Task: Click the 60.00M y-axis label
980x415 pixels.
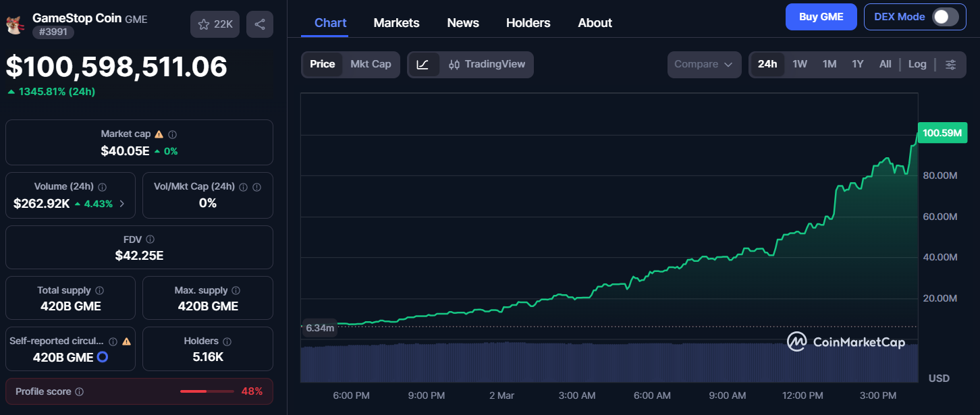Action: (x=940, y=217)
